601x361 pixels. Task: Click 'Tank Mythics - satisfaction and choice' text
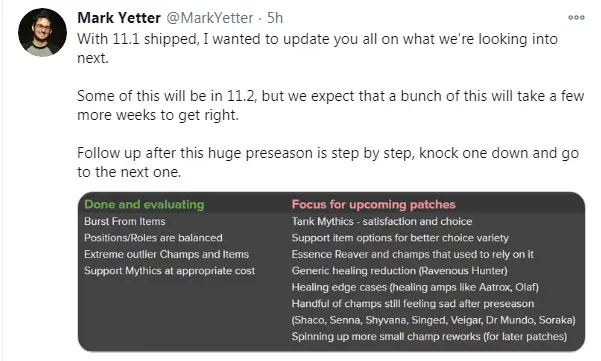pos(382,221)
